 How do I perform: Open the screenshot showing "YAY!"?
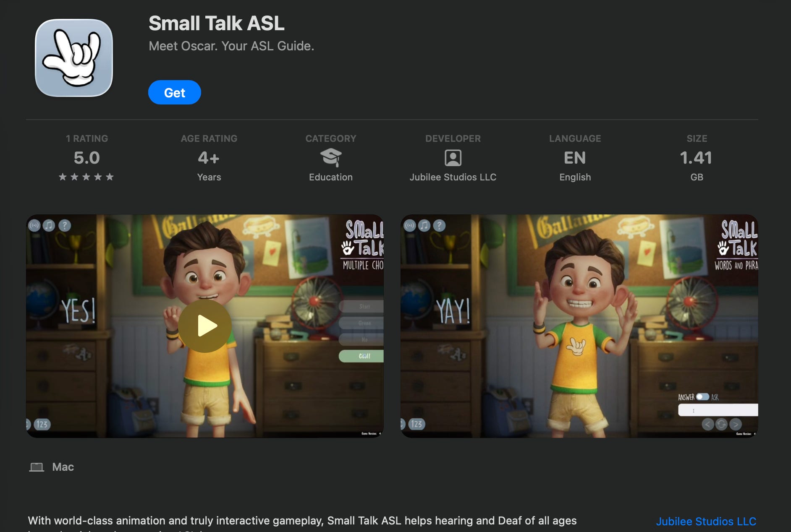[579, 326]
